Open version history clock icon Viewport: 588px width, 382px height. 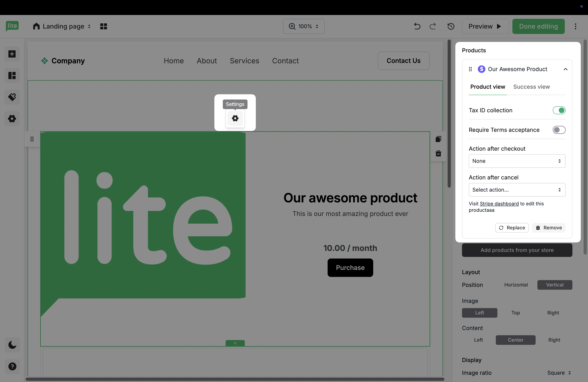pos(451,26)
